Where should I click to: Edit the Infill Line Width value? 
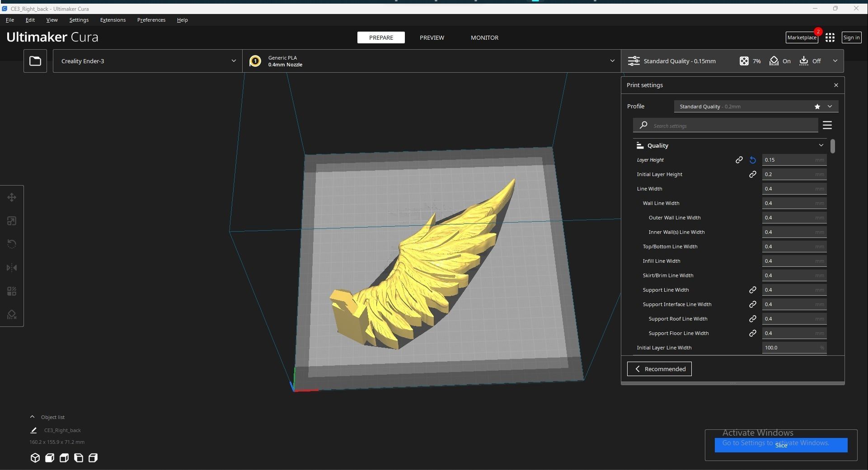pyautogui.click(x=794, y=261)
